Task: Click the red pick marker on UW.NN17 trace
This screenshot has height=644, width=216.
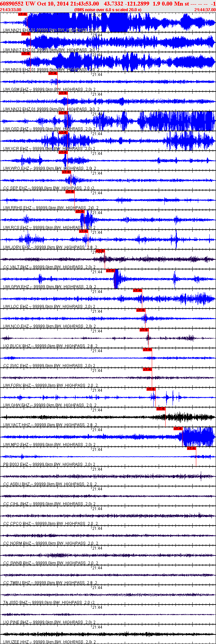Action: coord(26,34)
